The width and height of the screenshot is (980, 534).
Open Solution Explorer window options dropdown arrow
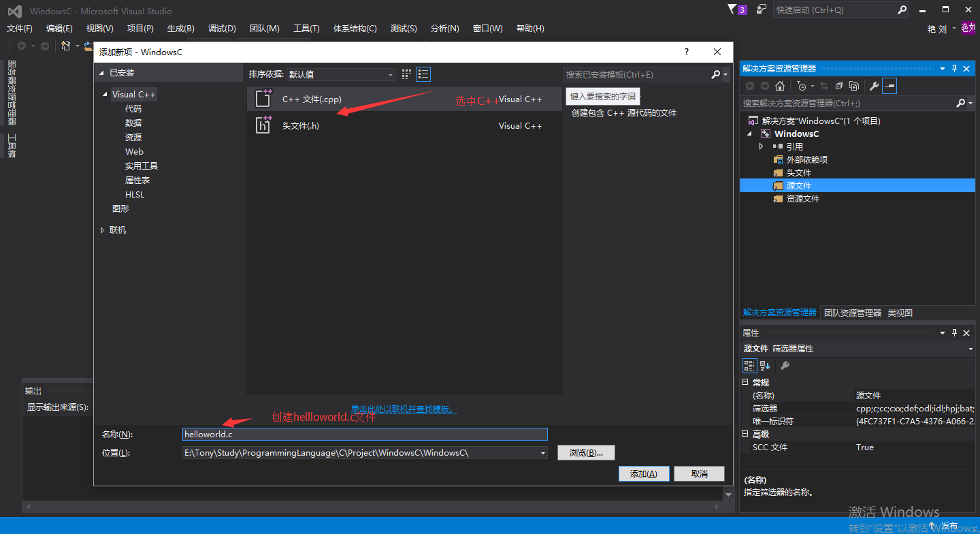[943, 69]
